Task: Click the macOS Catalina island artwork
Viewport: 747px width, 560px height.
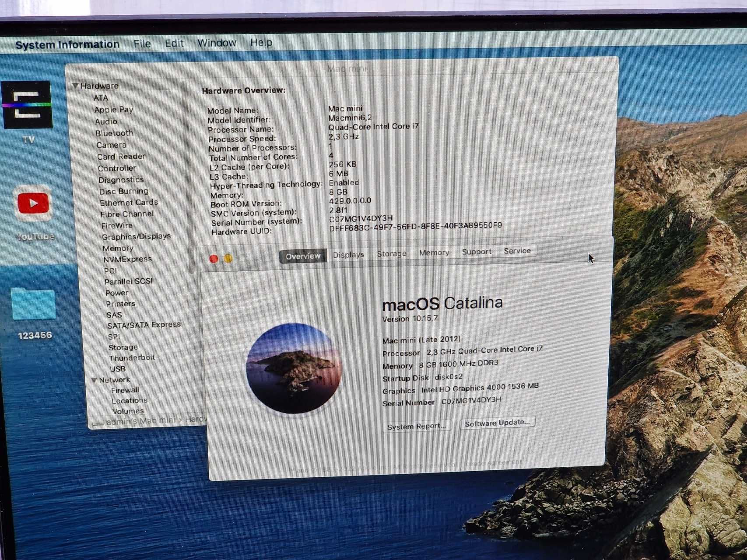Action: pyautogui.click(x=294, y=368)
